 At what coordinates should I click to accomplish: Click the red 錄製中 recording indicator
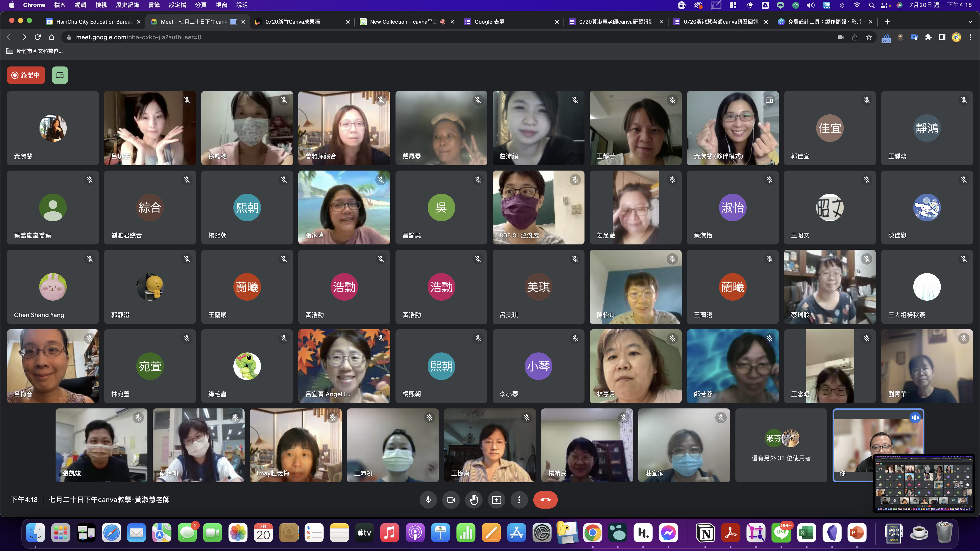pyautogui.click(x=26, y=75)
